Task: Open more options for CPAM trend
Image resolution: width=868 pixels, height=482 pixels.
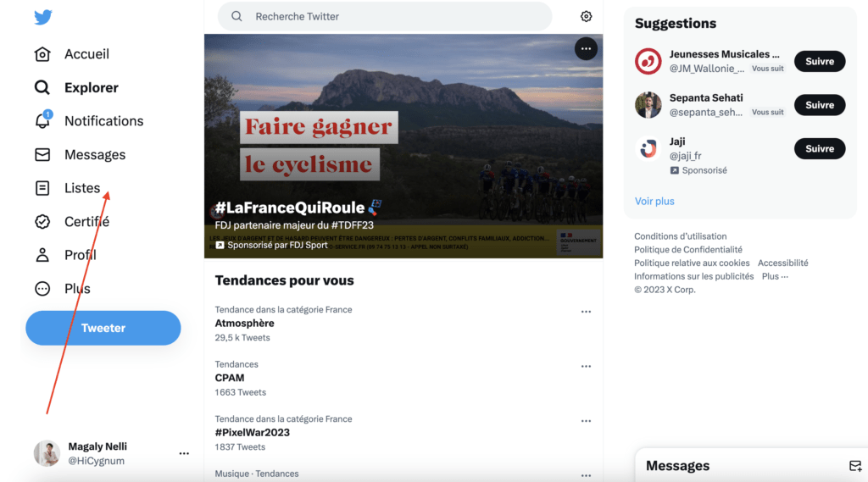Action: click(x=586, y=367)
